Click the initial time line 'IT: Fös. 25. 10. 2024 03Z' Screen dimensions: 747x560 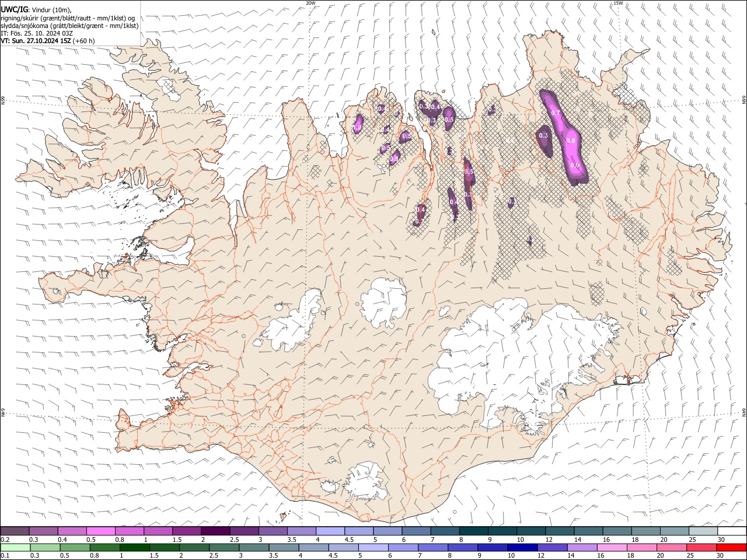37,33
